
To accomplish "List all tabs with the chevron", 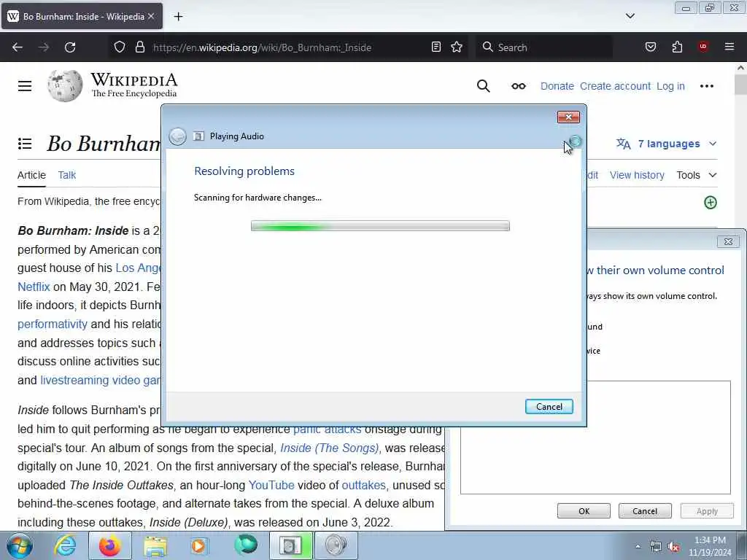I will [630, 16].
